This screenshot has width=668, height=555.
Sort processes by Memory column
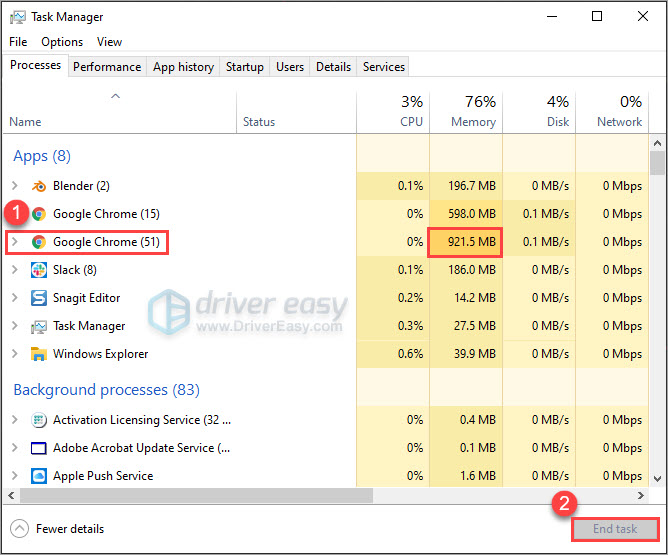click(x=466, y=112)
